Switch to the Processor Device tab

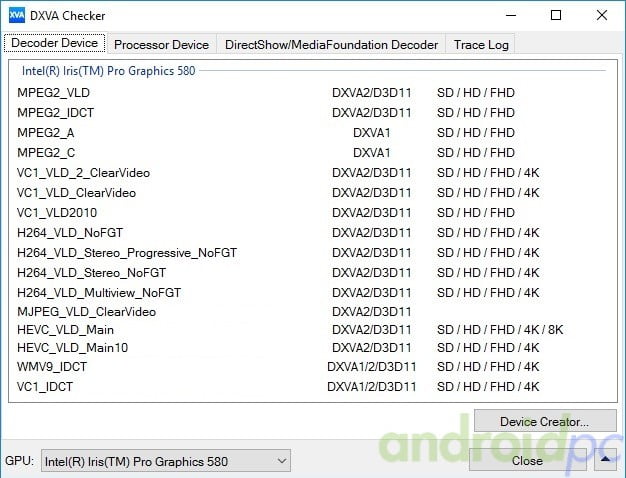[161, 44]
